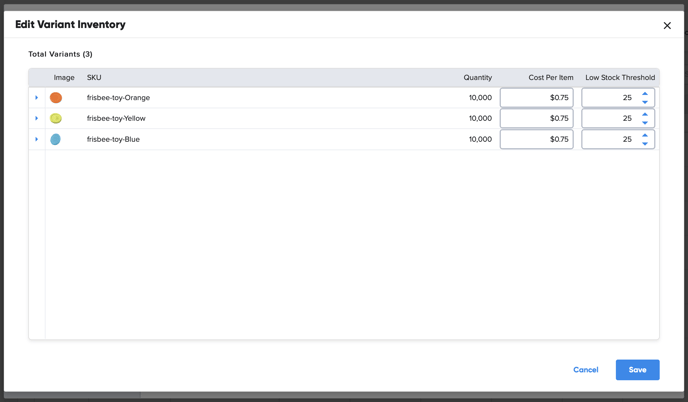Edit Cost Per Item for frisbee-toy-Orange
The height and width of the screenshot is (402, 688).
(537, 97)
